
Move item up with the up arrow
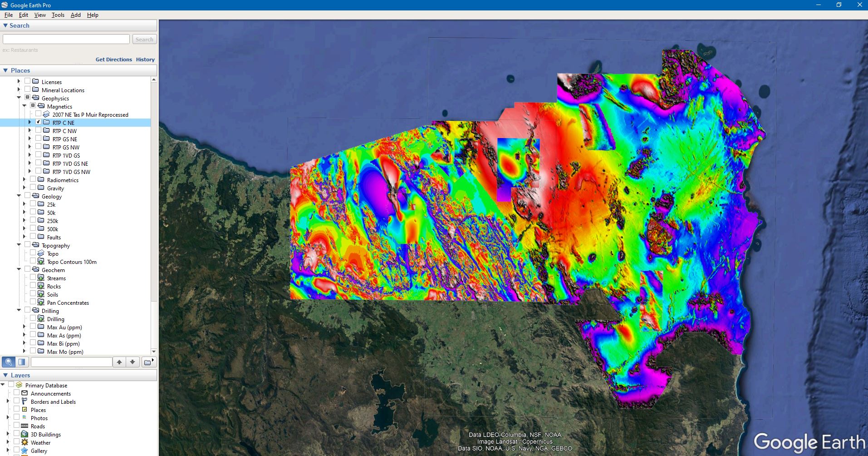click(x=119, y=362)
